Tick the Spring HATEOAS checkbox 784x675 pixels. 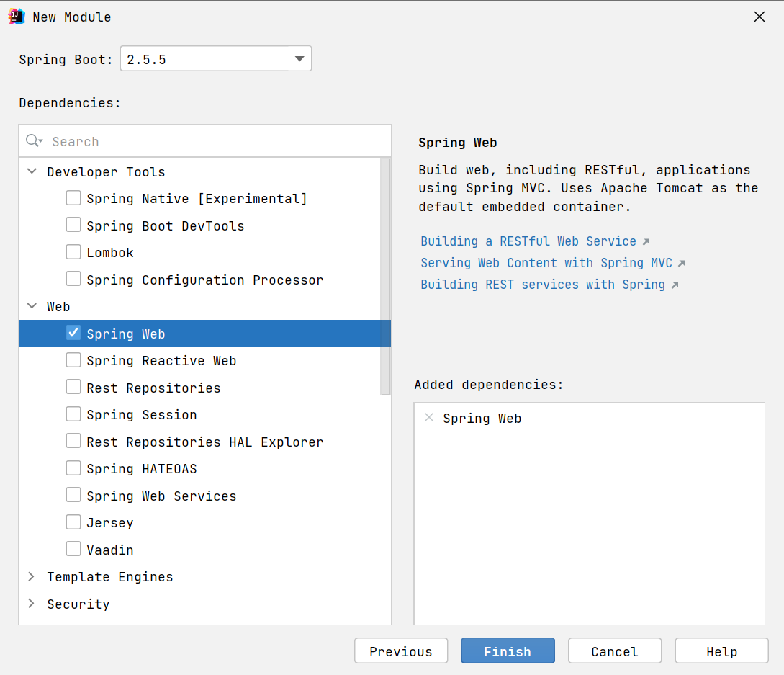pos(73,468)
